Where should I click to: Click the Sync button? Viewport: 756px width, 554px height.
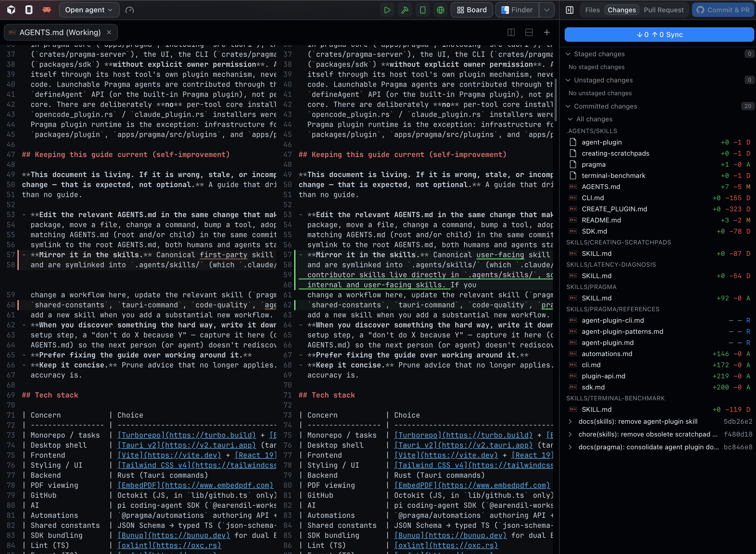click(x=659, y=35)
